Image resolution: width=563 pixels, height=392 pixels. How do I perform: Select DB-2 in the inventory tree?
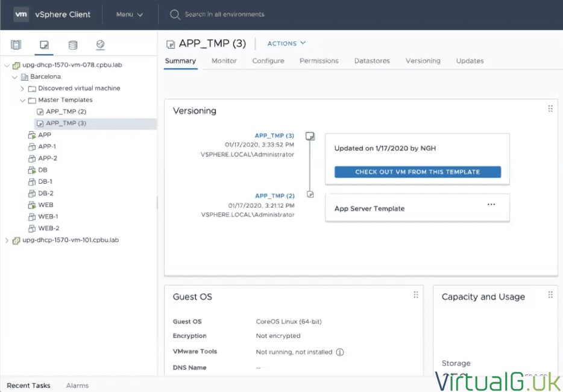point(46,193)
